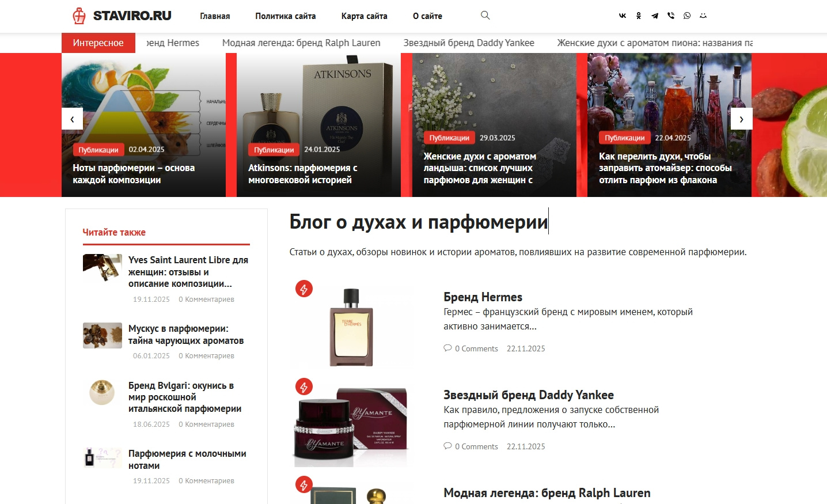Open article title Звездный бренд Daddy Yankee

click(529, 395)
